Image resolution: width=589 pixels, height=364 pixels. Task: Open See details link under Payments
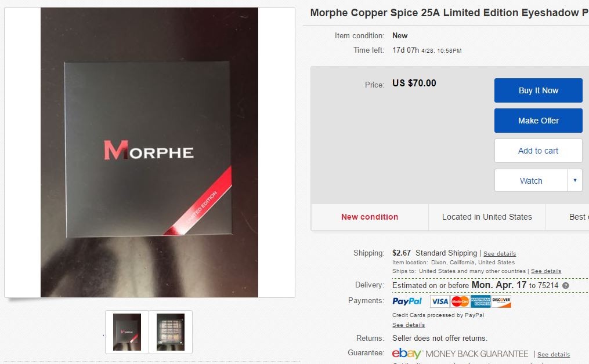(x=409, y=325)
